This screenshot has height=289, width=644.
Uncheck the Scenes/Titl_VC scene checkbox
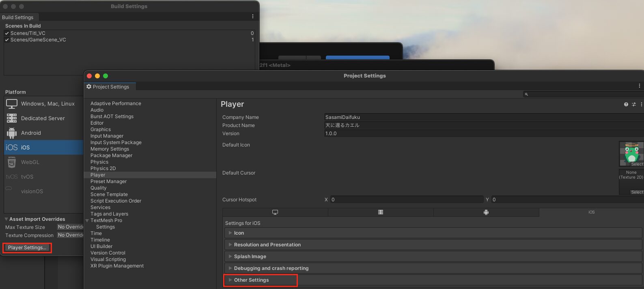click(7, 33)
